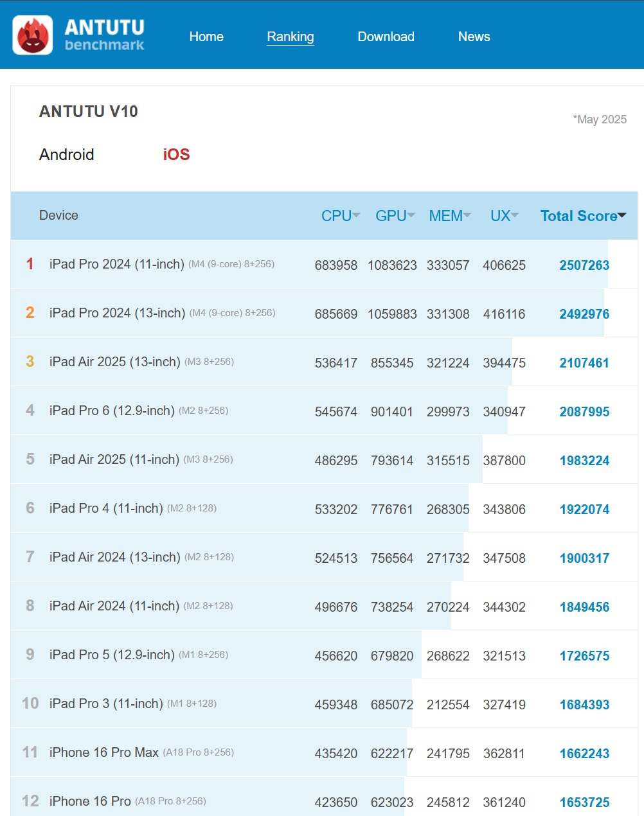
Task: Select iPad Pro 6 (12.9-inch) device
Action: 139,411
